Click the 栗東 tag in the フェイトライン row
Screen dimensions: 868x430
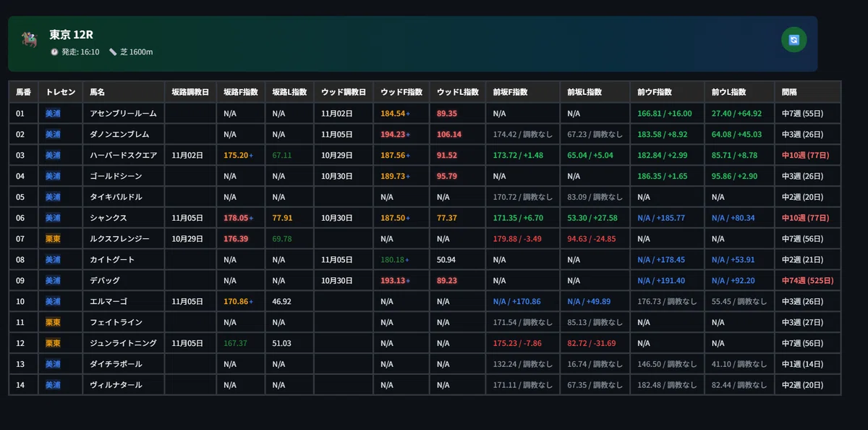(53, 322)
